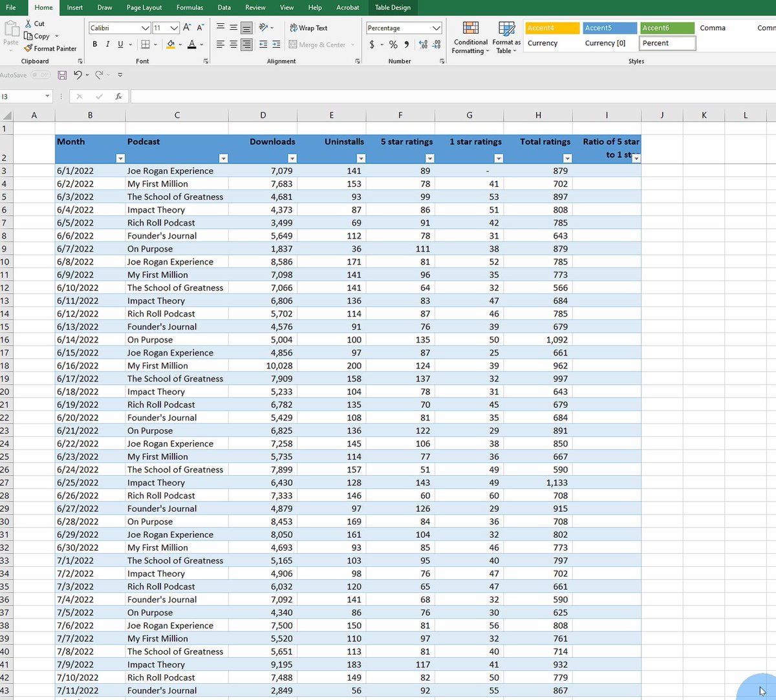Click the Insert Function fx icon

[x=118, y=96]
